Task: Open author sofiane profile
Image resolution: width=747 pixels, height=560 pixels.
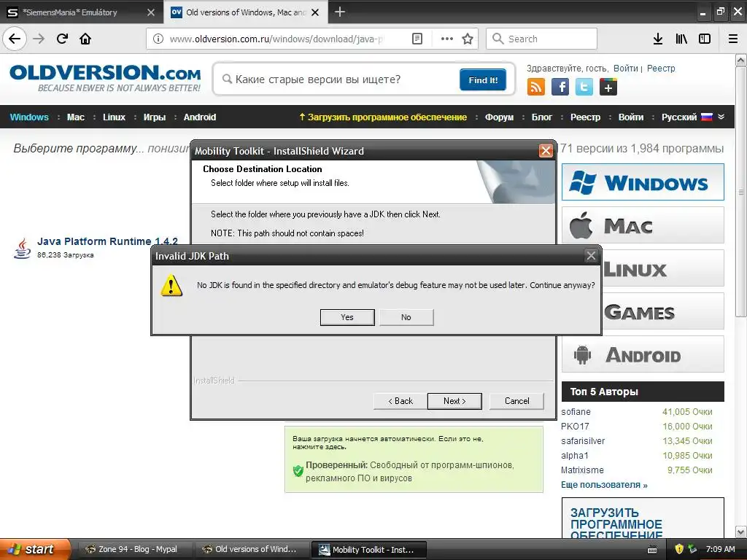Action: pyautogui.click(x=576, y=412)
